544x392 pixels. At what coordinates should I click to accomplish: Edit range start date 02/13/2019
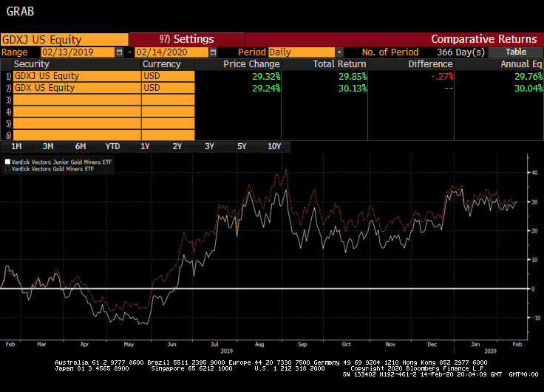[x=78, y=52]
